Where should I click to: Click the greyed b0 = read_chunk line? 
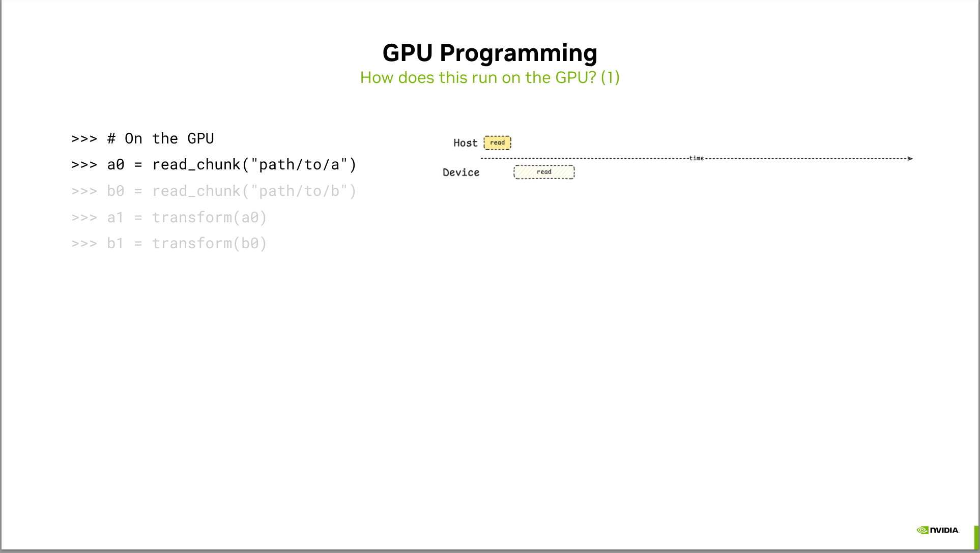click(214, 191)
